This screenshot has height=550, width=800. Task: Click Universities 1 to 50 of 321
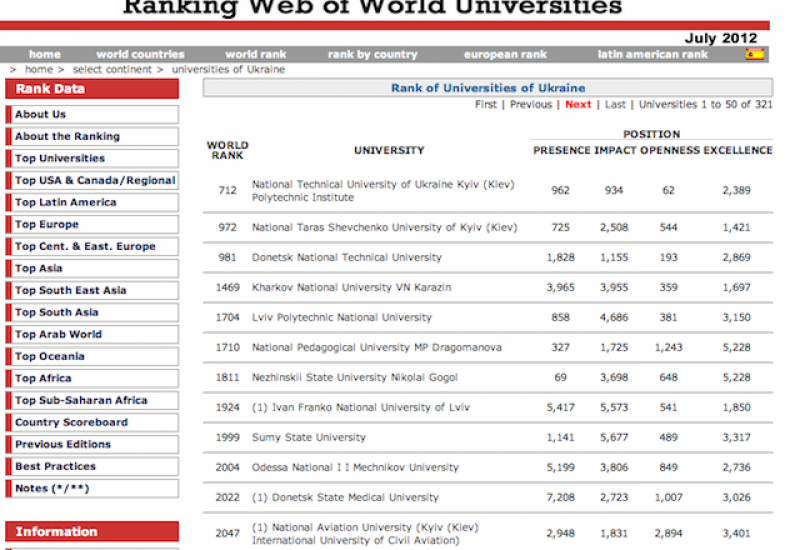pos(706,104)
